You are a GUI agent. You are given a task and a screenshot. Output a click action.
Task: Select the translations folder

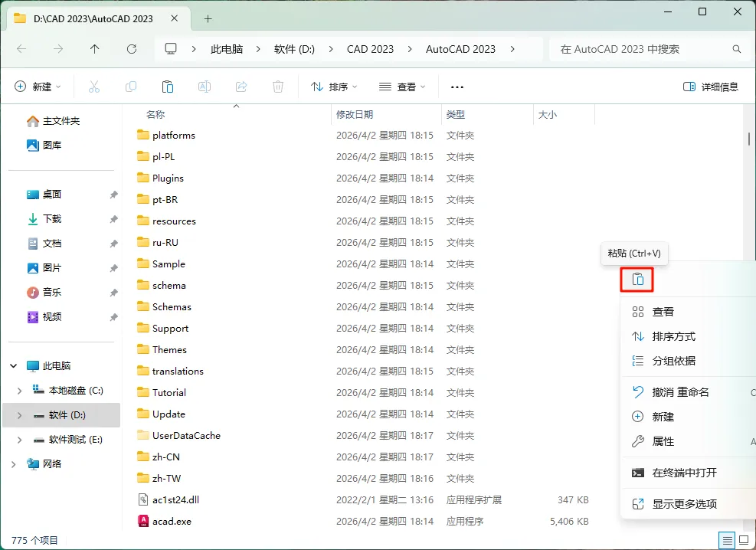point(170,372)
